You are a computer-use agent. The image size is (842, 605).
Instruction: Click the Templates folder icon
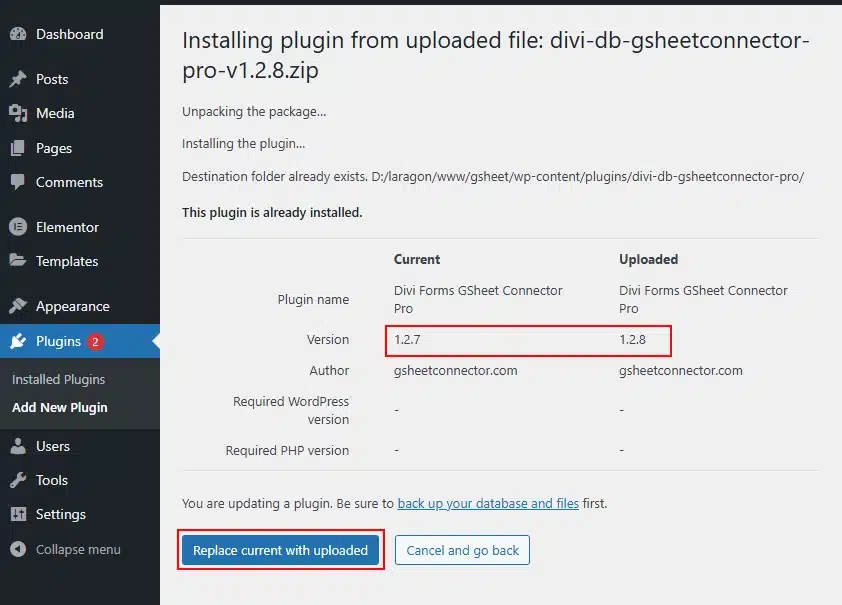point(18,261)
